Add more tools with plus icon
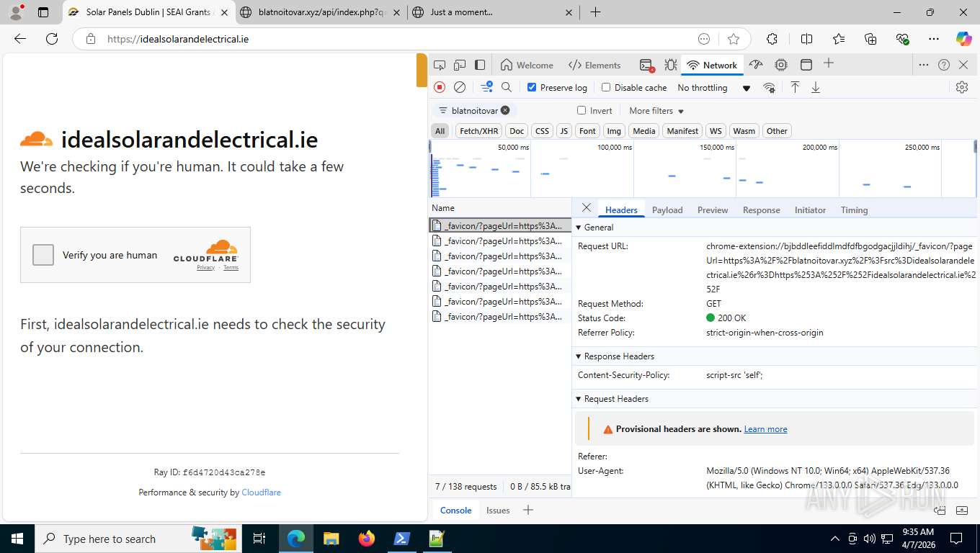980x553 pixels. [x=829, y=63]
